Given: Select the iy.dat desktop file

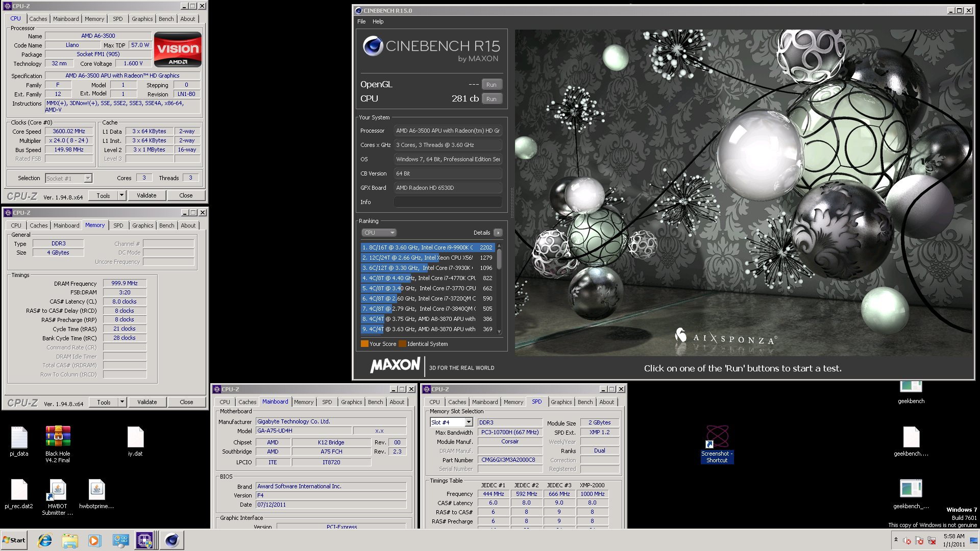Looking at the screenshot, I should click(135, 441).
